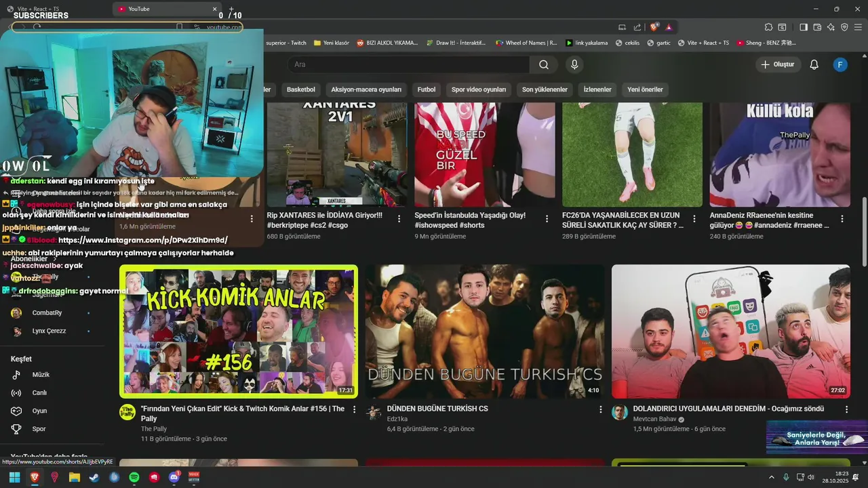Open the Edz1ka channel avatar

(x=374, y=413)
